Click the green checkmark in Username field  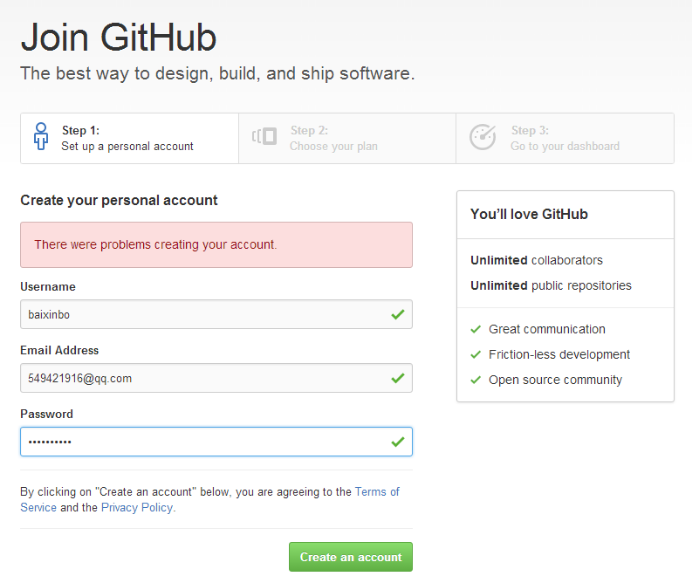pyautogui.click(x=398, y=315)
